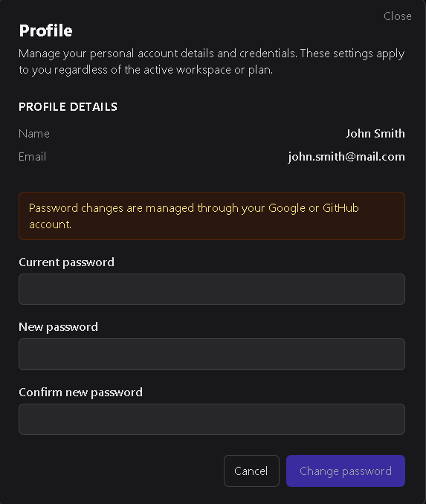Click the Profile dialog title

(x=45, y=31)
